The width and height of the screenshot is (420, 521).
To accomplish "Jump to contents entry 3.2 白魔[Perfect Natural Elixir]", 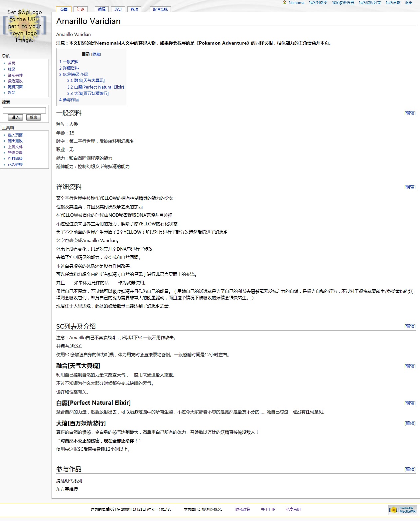I will [x=95, y=87].
